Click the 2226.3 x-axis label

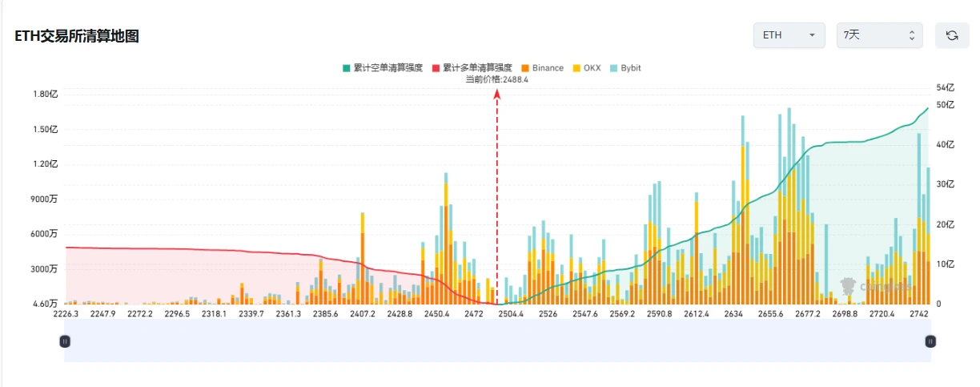tap(66, 314)
